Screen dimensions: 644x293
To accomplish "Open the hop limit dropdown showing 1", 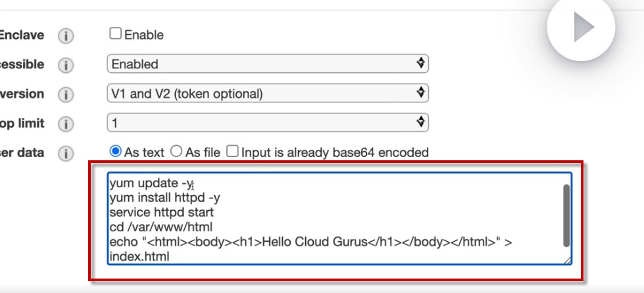I will pyautogui.click(x=267, y=122).
